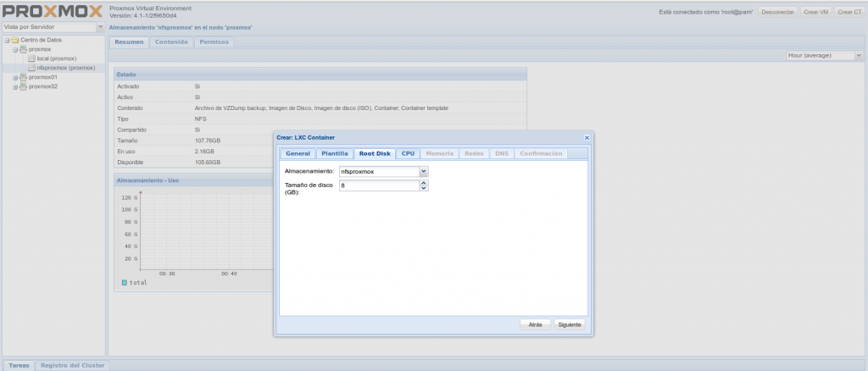Viewport: 868px width, 371px height.
Task: Expand the proxmox01 tree node
Action: 14,77
